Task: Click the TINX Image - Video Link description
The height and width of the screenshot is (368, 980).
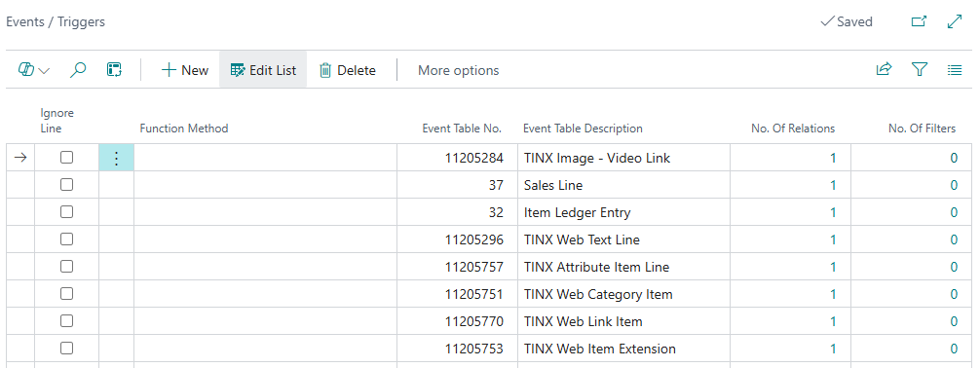Action: [x=597, y=158]
